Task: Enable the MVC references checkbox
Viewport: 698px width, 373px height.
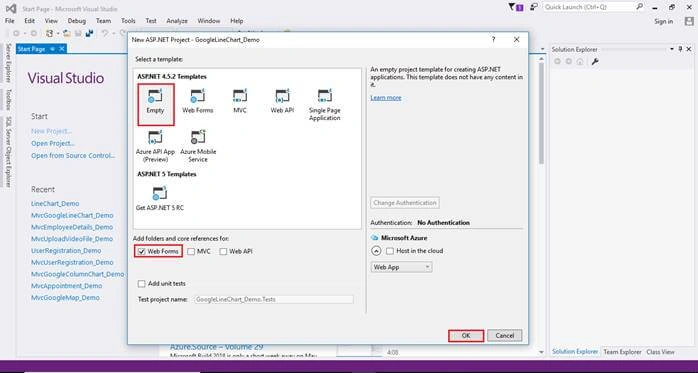Action: [191, 251]
